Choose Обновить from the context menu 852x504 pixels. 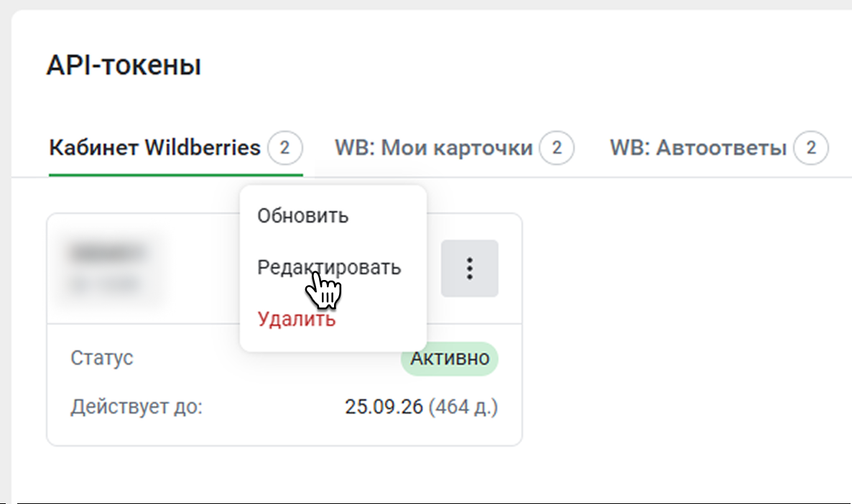coord(303,215)
